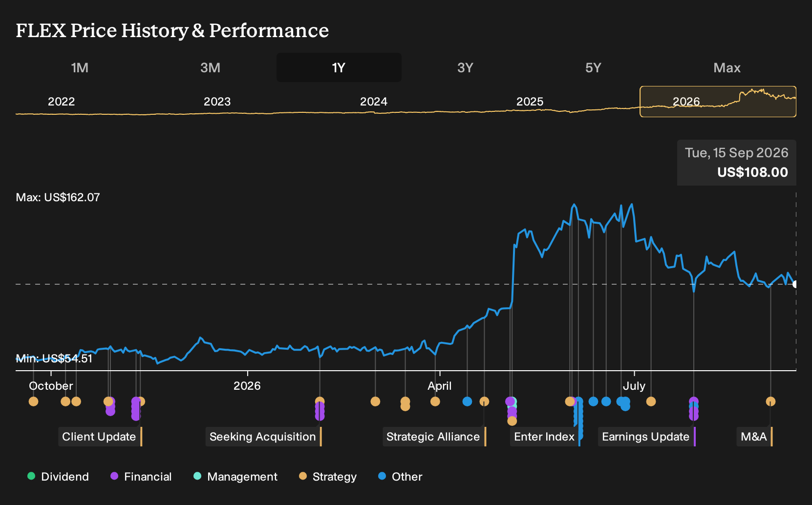Open the M&A event label
Screen dimensions: 812x505
point(755,437)
